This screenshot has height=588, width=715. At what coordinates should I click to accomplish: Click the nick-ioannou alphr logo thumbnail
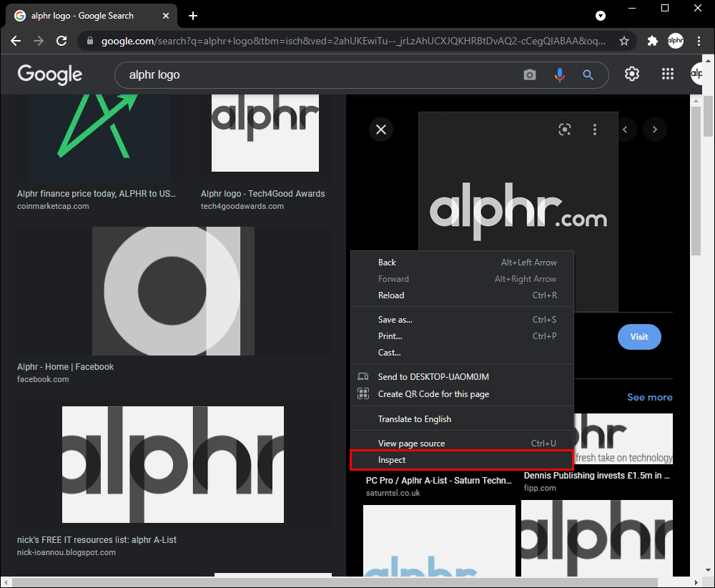click(173, 464)
